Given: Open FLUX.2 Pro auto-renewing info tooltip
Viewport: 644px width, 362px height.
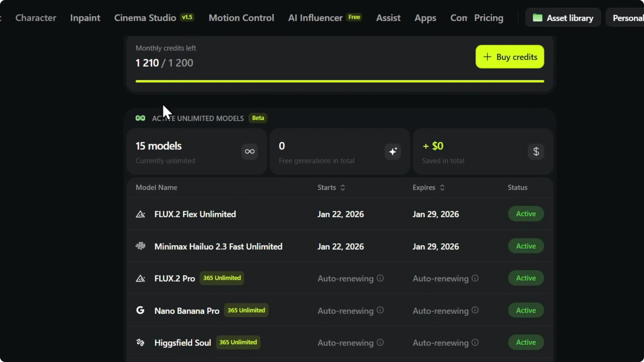Looking at the screenshot, I should coord(380,278).
